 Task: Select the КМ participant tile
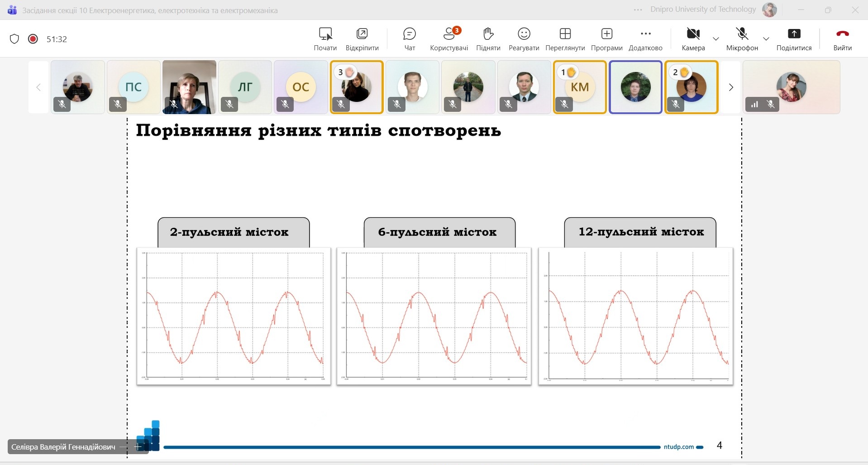pyautogui.click(x=580, y=87)
